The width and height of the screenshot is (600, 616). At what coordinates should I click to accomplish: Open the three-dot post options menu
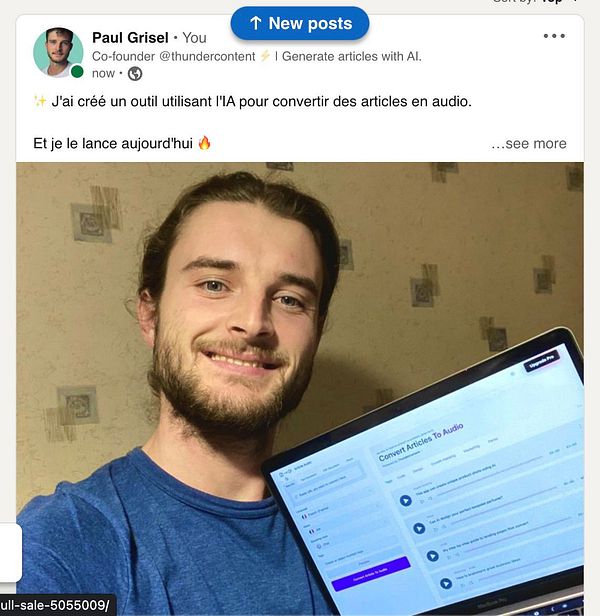(x=554, y=36)
